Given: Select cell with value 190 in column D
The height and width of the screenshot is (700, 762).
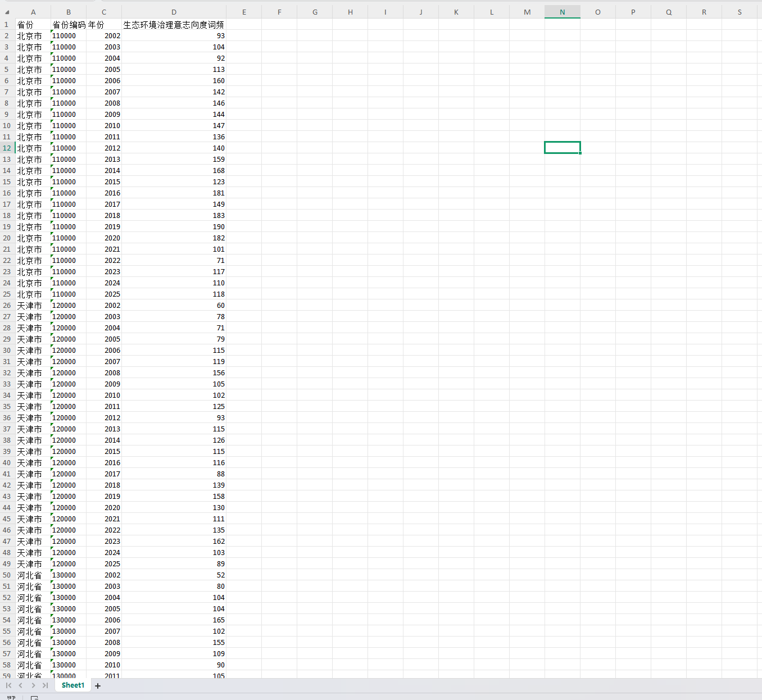Looking at the screenshot, I should pos(174,227).
